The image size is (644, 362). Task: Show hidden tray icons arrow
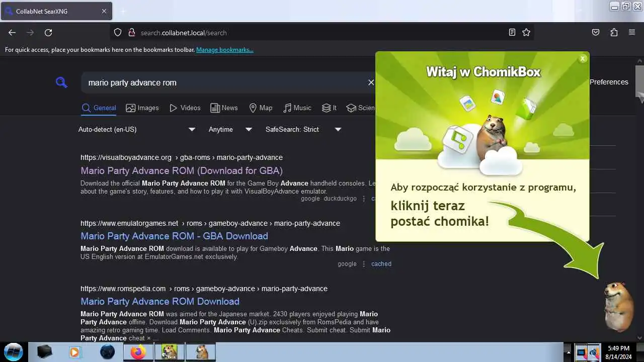coord(568,352)
